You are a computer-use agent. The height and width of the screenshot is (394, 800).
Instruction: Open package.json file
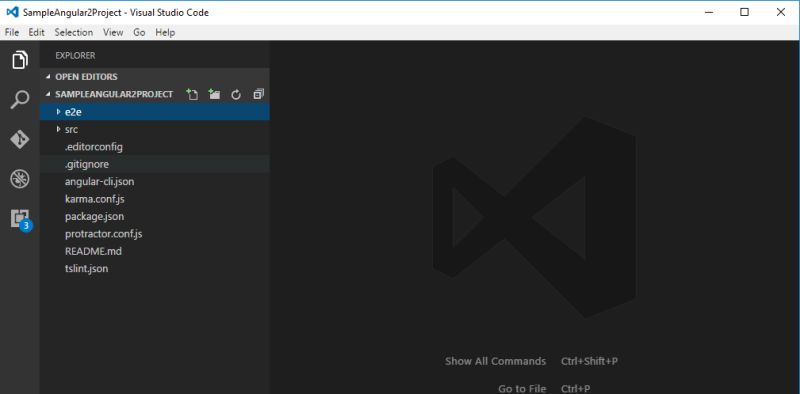(x=155, y=216)
